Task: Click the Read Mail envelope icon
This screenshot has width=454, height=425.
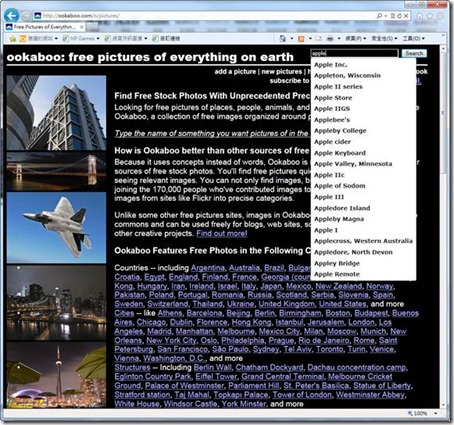Action: click(318, 39)
